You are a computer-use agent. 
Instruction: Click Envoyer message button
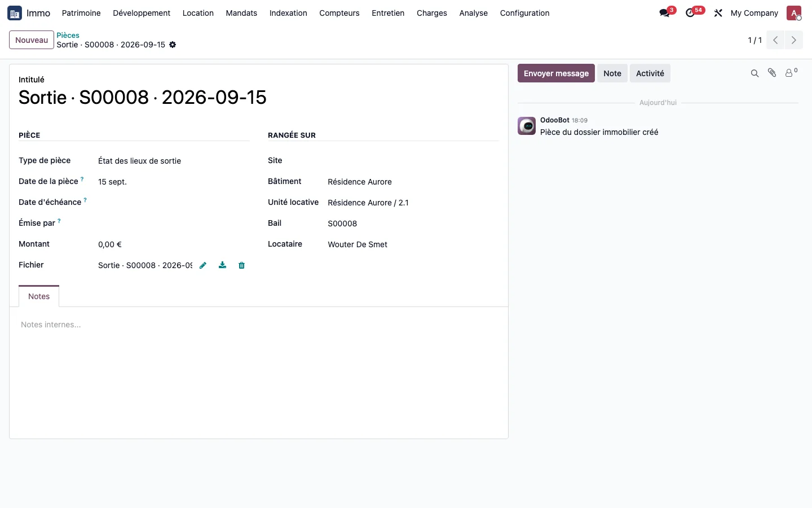(x=556, y=73)
